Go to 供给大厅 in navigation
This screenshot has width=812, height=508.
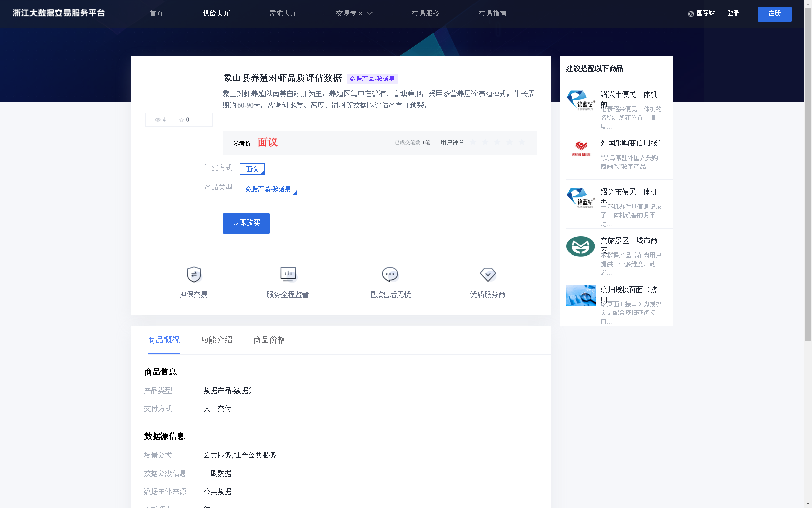[x=217, y=14]
